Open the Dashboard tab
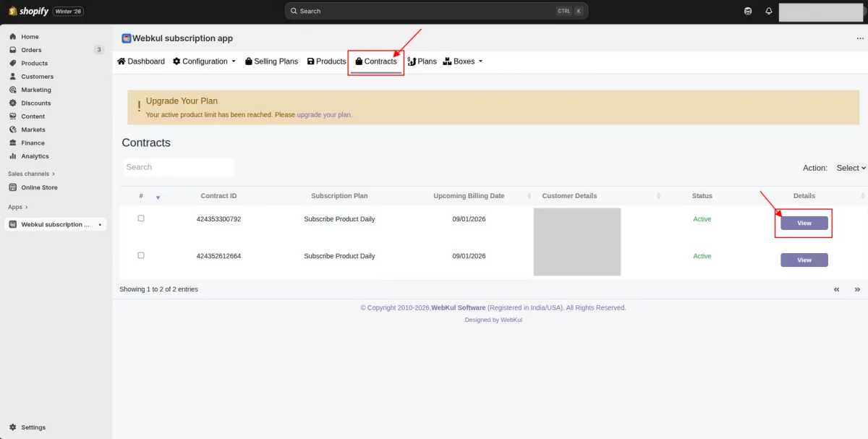 pos(141,61)
